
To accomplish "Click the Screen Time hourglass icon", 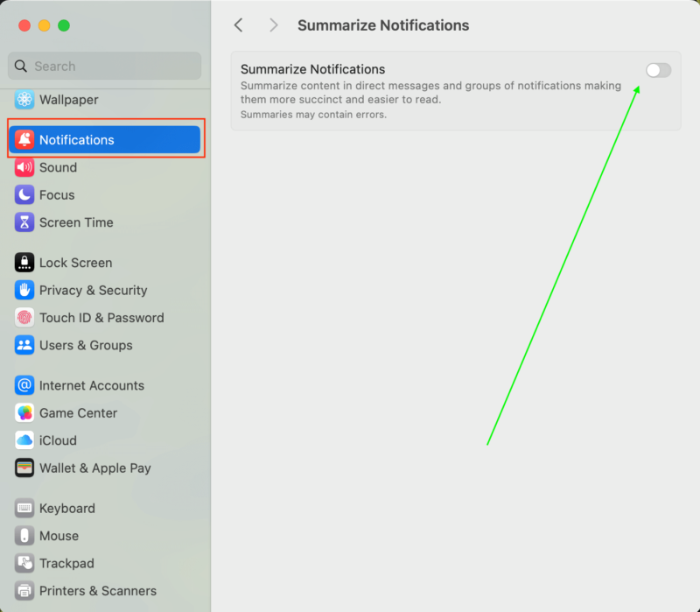I will [x=24, y=222].
